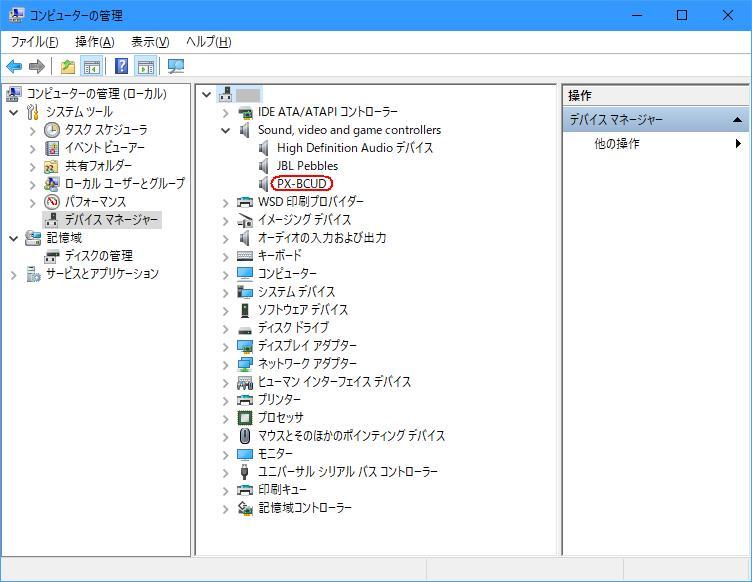752x582 pixels.
Task: Select the PX-BCUD device
Action: [x=302, y=184]
